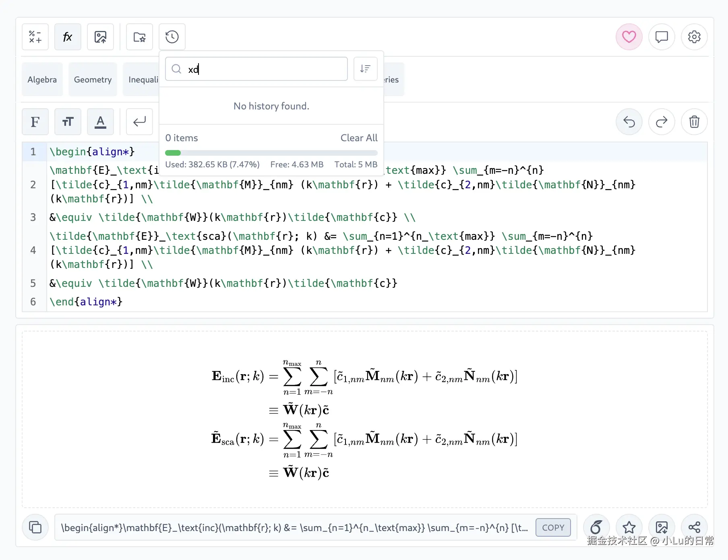Open the settings gear
Image resolution: width=728 pixels, height=560 pixels.
pyautogui.click(x=694, y=37)
